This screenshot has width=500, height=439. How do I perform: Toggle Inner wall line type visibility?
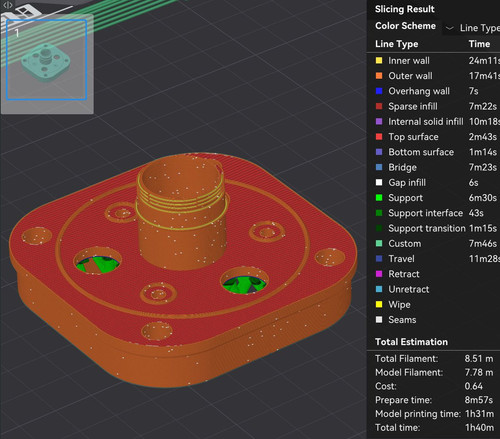(409, 61)
